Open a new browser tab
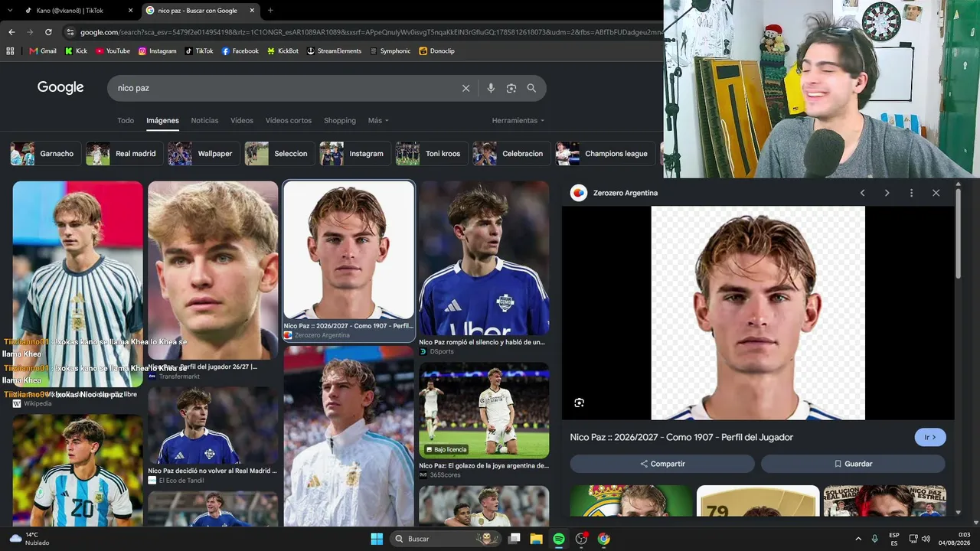 pyautogui.click(x=270, y=11)
